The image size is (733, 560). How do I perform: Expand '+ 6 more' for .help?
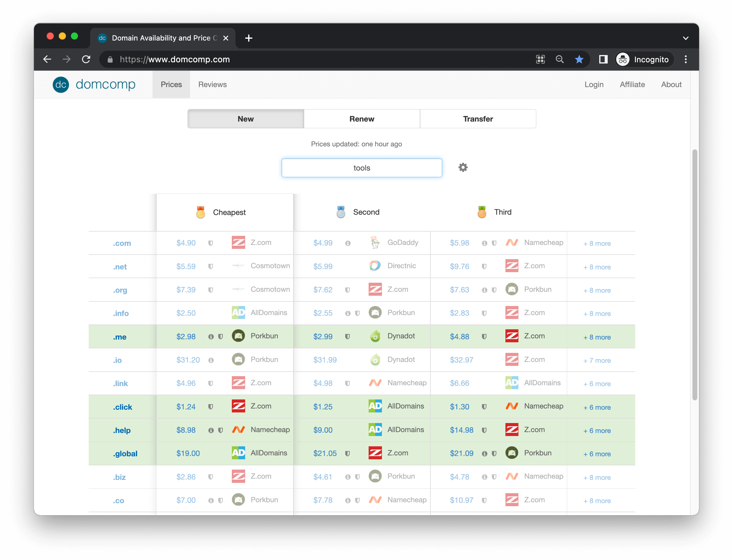point(597,431)
